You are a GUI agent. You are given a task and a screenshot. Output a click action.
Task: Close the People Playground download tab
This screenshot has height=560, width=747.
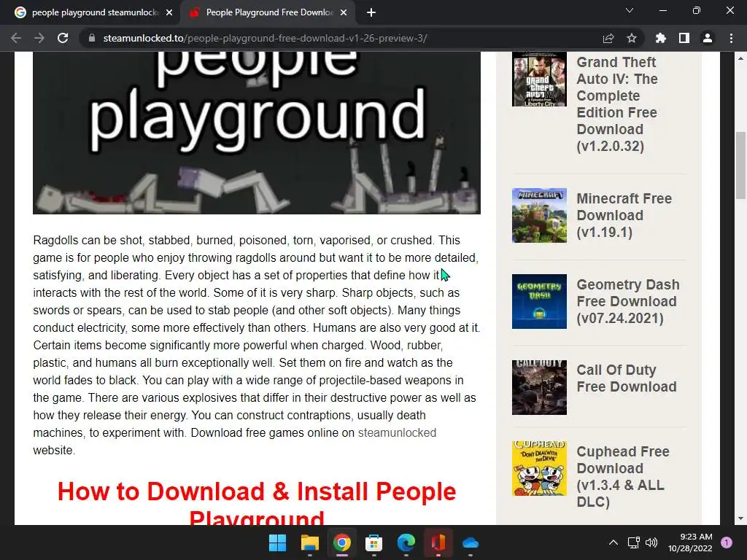pyautogui.click(x=344, y=13)
